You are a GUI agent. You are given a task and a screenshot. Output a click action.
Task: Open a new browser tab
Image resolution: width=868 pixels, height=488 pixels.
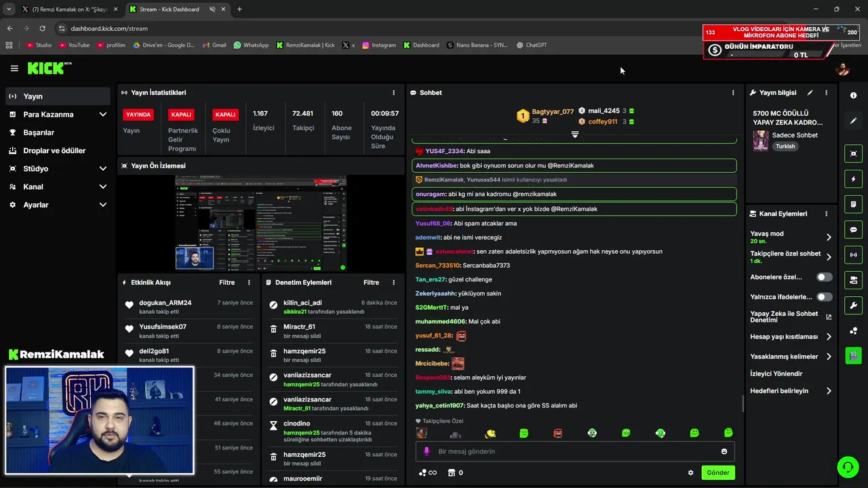click(x=239, y=9)
